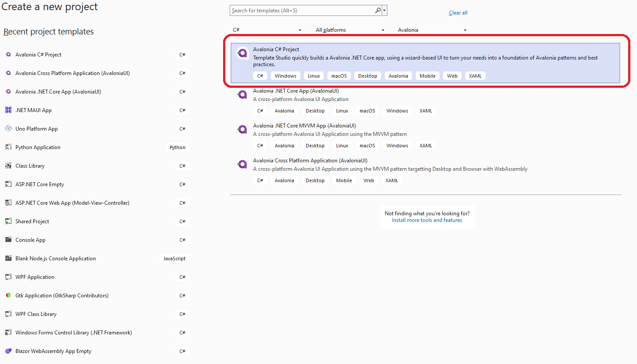Click Install more tools and features link
The image size is (637, 364).
[427, 220]
